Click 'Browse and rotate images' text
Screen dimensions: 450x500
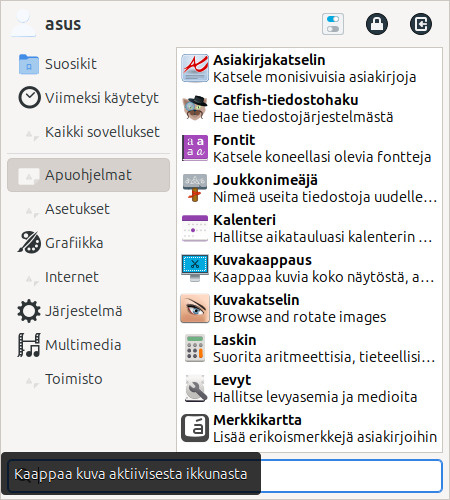coord(300,317)
